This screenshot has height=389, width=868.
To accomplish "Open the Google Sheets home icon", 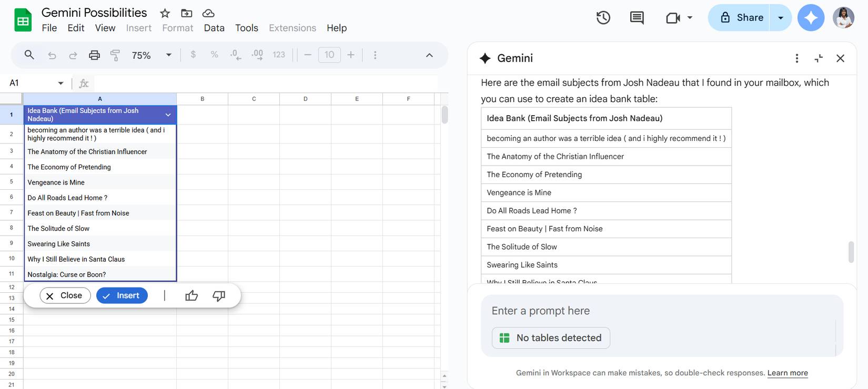I will tap(23, 21).
